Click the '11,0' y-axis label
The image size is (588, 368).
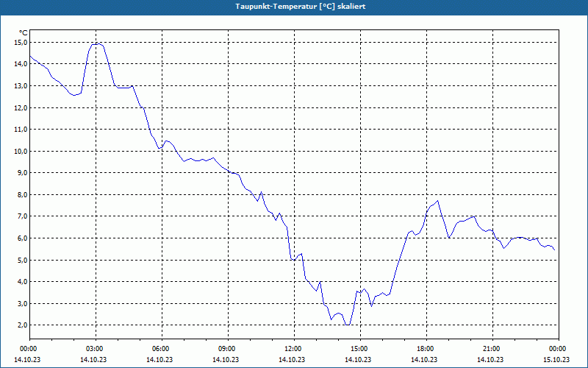tap(21, 130)
